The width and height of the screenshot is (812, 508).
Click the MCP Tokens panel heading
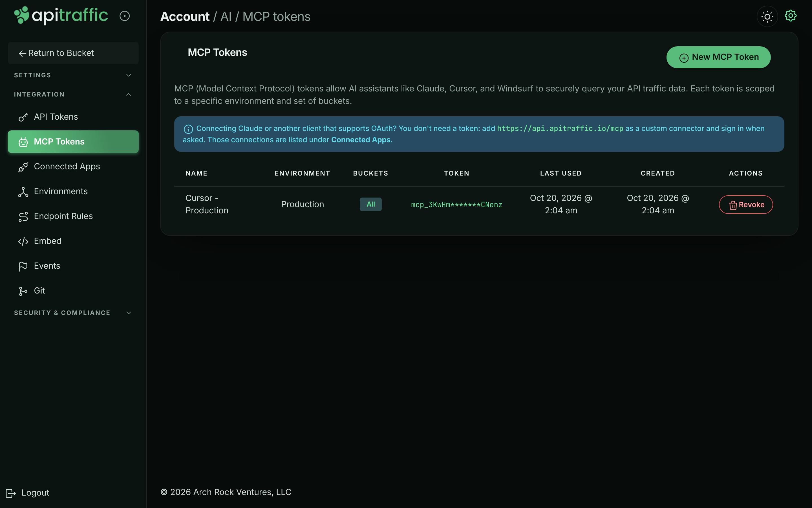coord(217,52)
